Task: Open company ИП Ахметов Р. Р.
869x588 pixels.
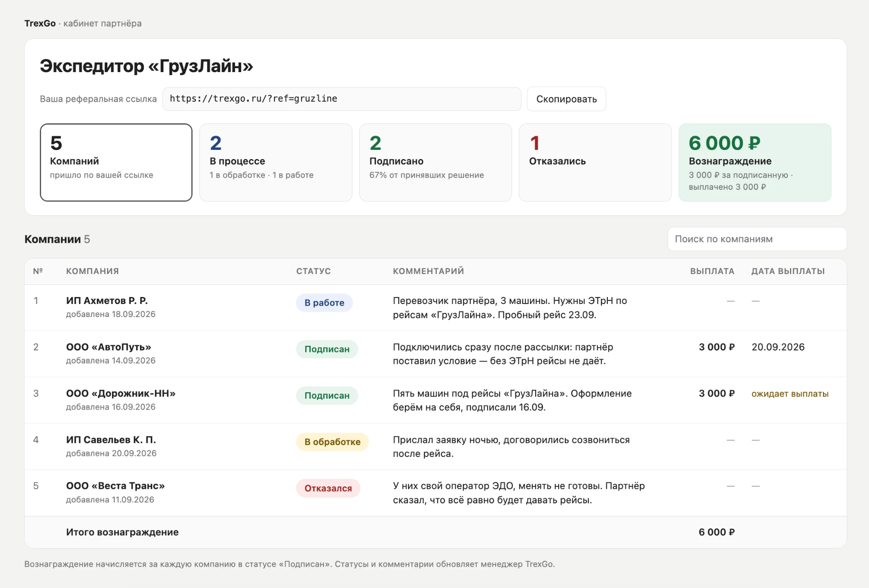Action: click(x=107, y=301)
